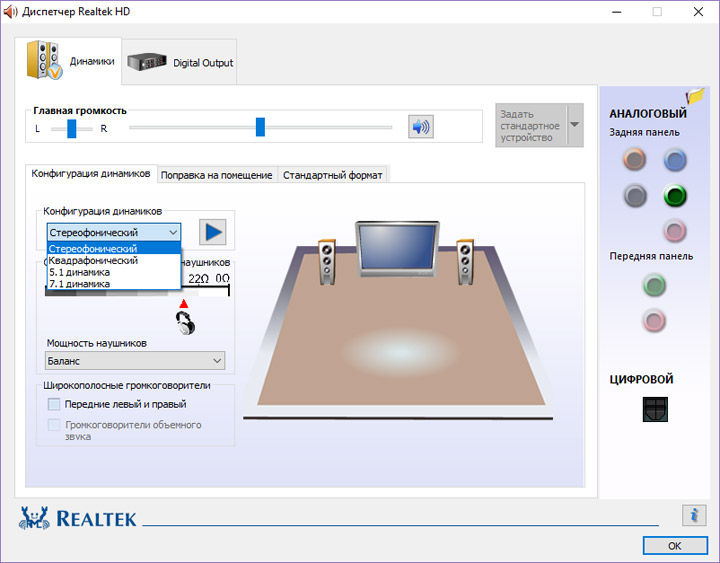Viewport: 720px width, 563px height.
Task: Click the headphones icon under the impedance scale
Action: [x=186, y=323]
